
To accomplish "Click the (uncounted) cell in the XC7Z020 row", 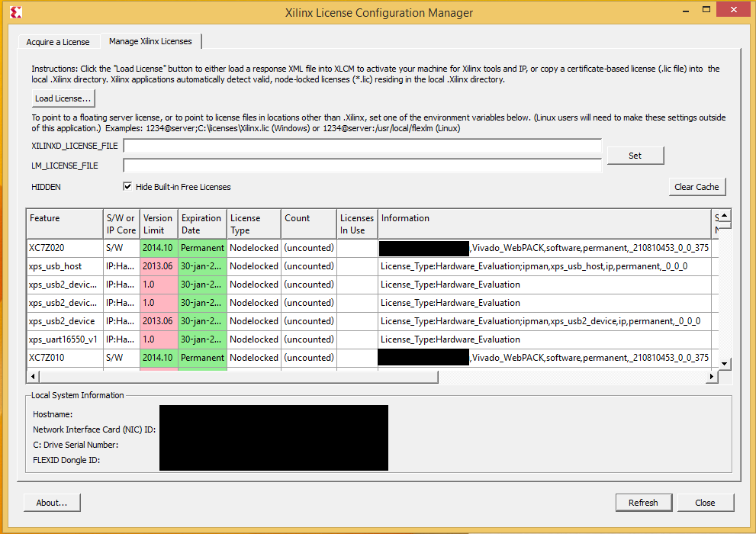I will pyautogui.click(x=309, y=248).
